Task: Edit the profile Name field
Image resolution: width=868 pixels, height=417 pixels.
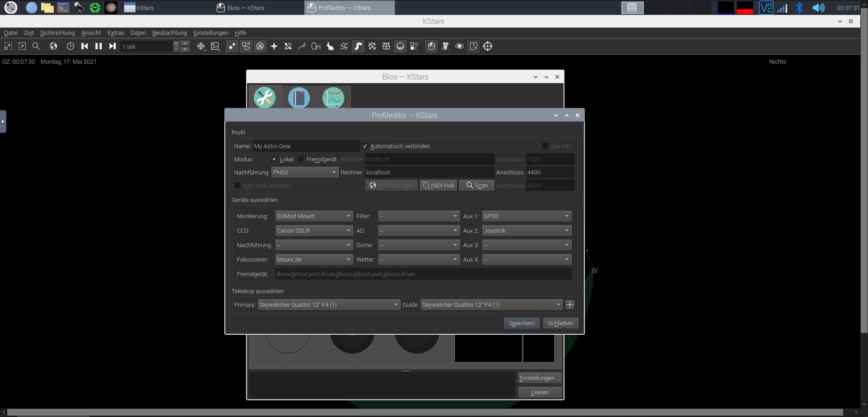Action: click(x=306, y=146)
